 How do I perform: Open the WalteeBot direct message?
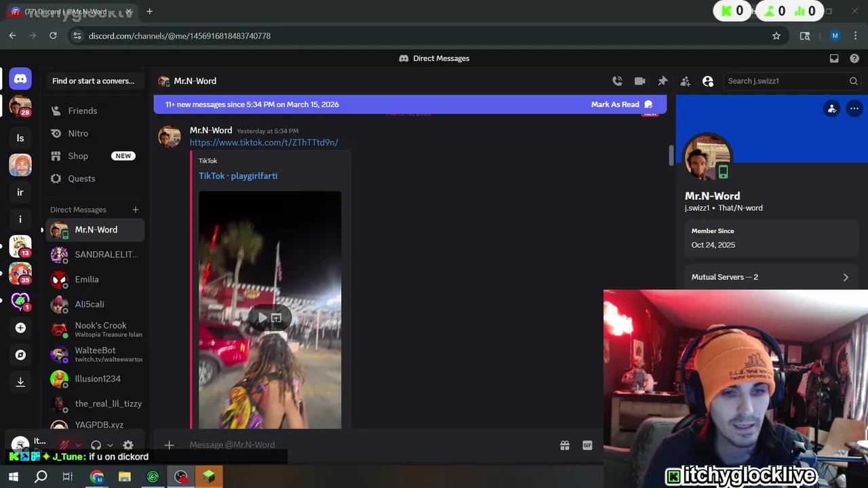(x=95, y=354)
